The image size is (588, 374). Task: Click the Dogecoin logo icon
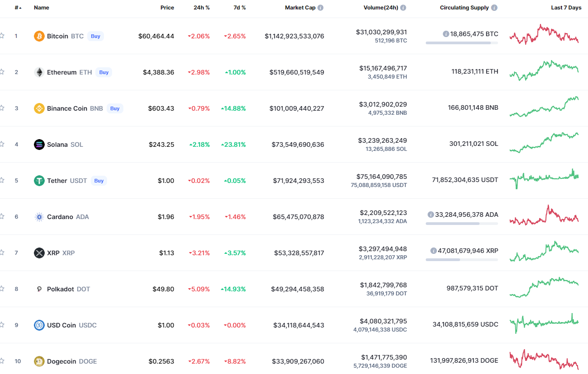39,361
